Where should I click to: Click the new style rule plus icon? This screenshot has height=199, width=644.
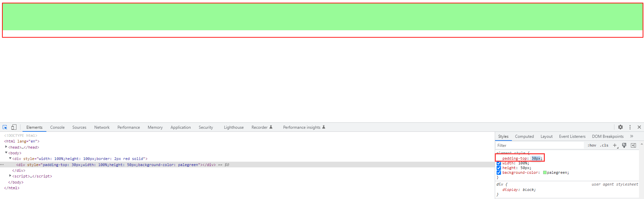pyautogui.click(x=615, y=145)
